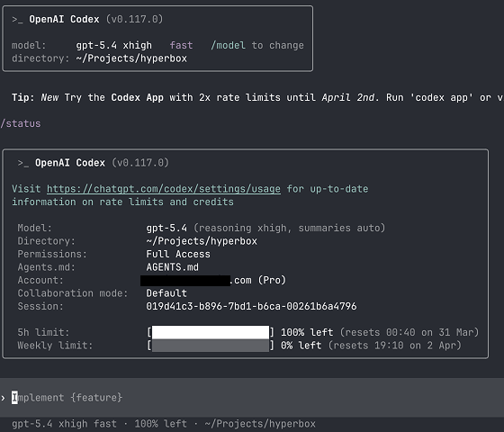Image resolution: width=504 pixels, height=432 pixels.
Task: Click the gray Weekly limit progress bar
Action: pyautogui.click(x=211, y=346)
